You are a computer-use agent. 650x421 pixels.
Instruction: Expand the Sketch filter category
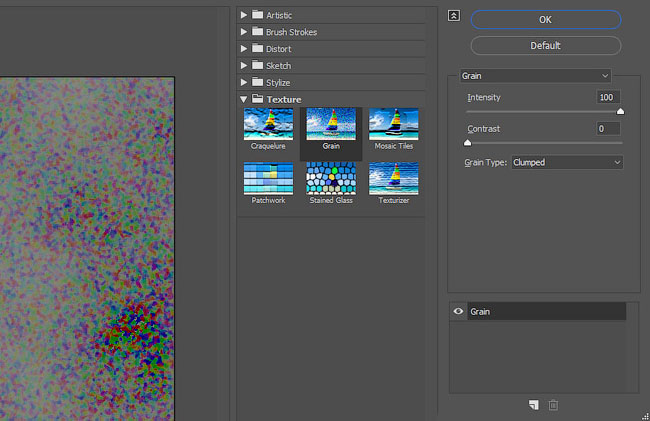[244, 65]
